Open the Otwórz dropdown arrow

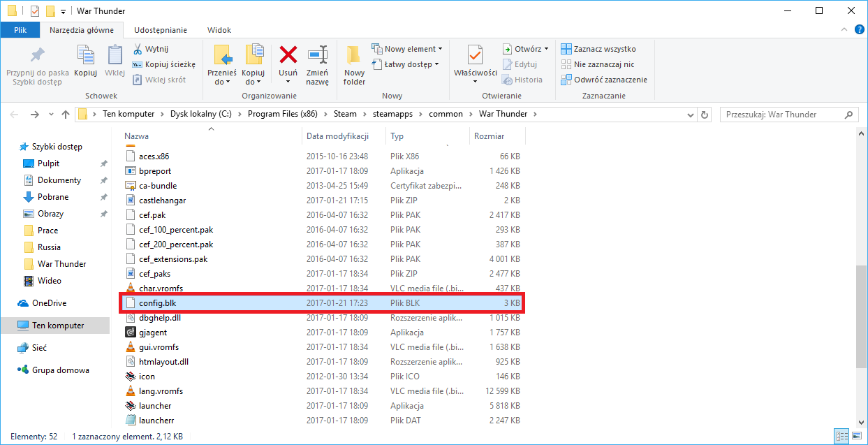click(x=546, y=49)
